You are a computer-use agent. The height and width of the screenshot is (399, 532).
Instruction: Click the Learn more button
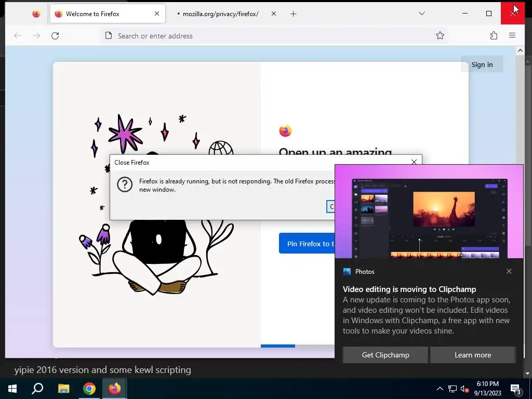point(473,355)
